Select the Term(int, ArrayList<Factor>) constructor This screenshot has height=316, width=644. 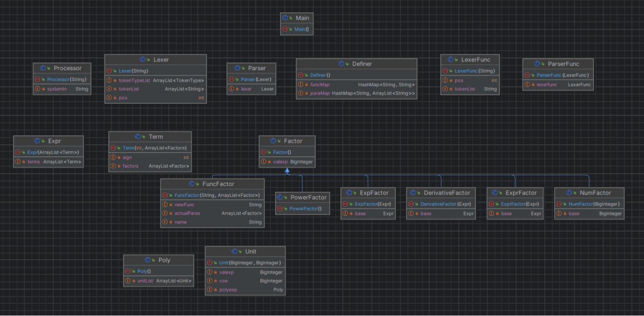(x=150, y=148)
